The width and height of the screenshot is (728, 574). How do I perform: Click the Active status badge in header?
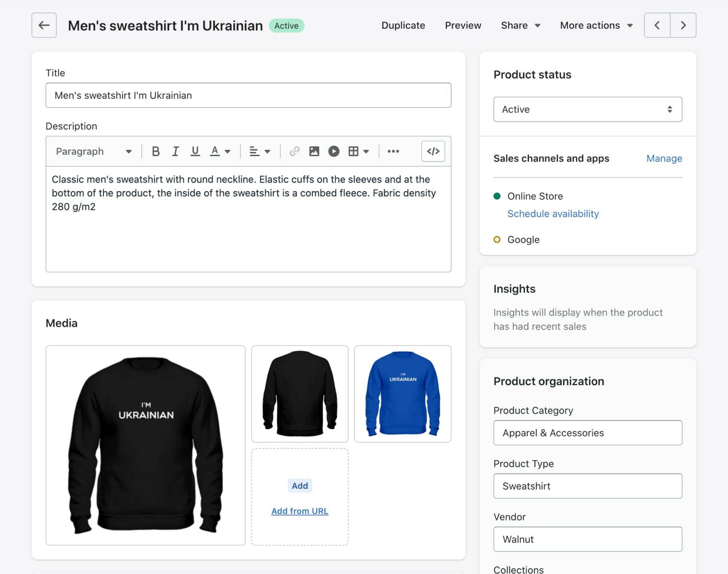tap(286, 26)
